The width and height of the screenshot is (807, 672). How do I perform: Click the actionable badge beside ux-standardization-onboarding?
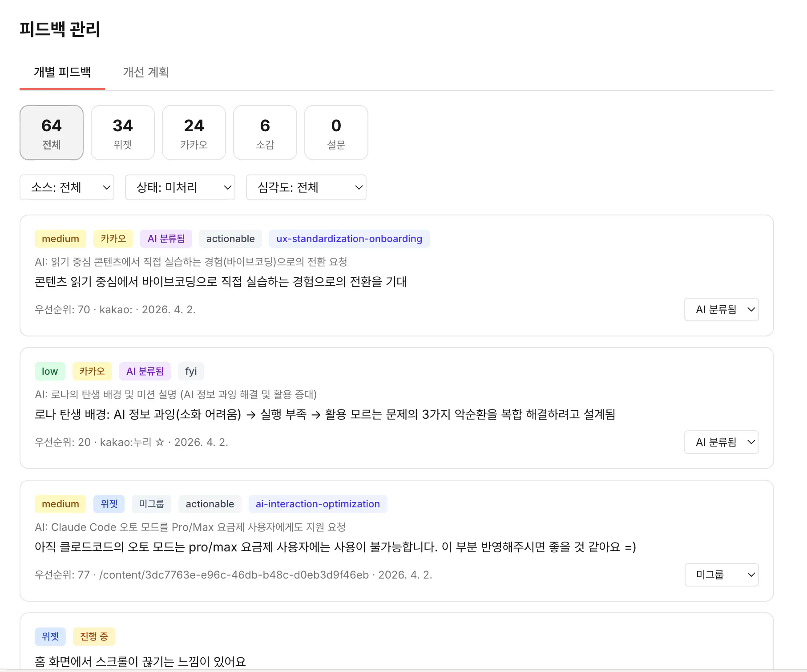pos(230,239)
